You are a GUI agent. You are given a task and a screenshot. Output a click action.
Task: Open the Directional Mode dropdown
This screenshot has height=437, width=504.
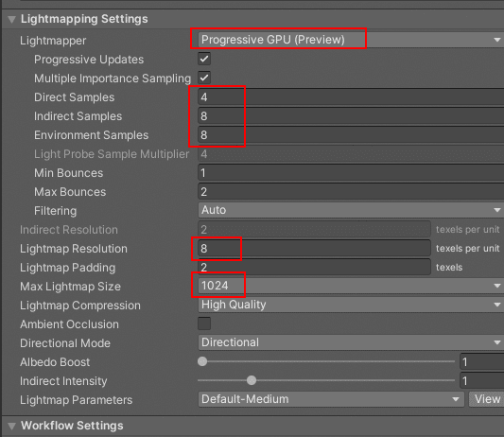[351, 342]
